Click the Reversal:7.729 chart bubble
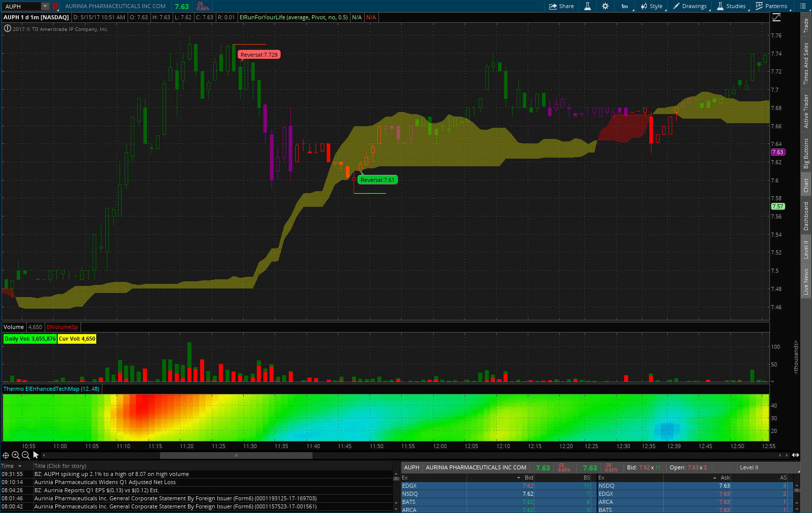Screen dimensions: 812x513 point(259,55)
